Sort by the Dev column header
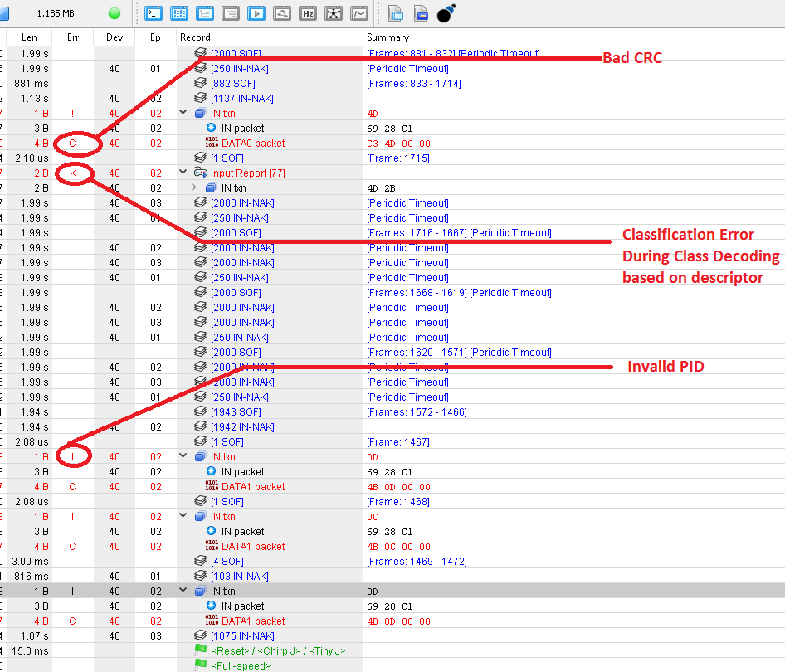The width and height of the screenshot is (785, 672). point(115,37)
